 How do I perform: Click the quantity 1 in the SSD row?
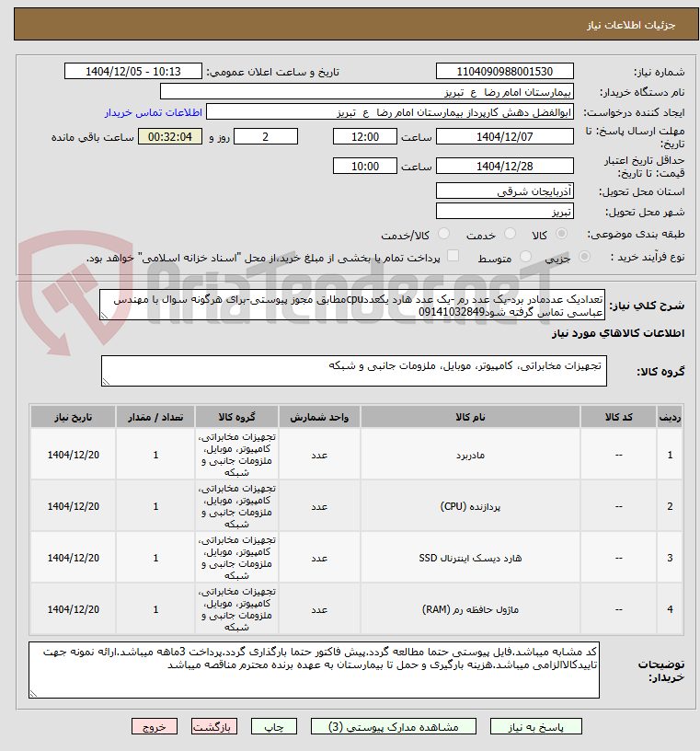tap(155, 558)
